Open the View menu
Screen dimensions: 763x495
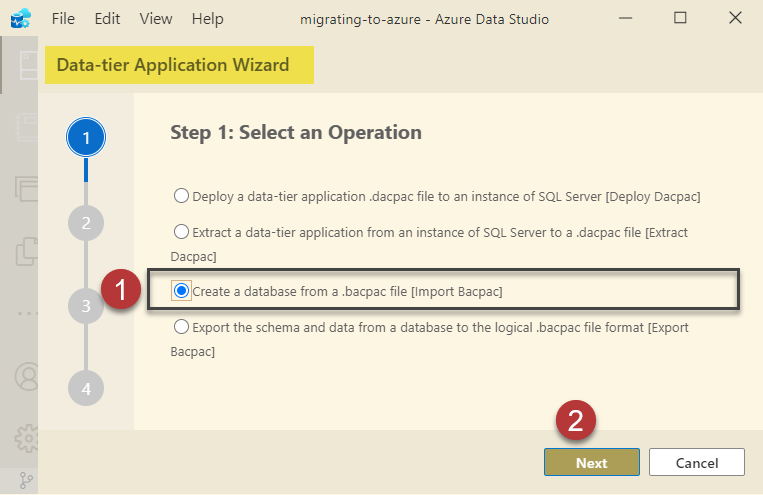click(x=156, y=19)
